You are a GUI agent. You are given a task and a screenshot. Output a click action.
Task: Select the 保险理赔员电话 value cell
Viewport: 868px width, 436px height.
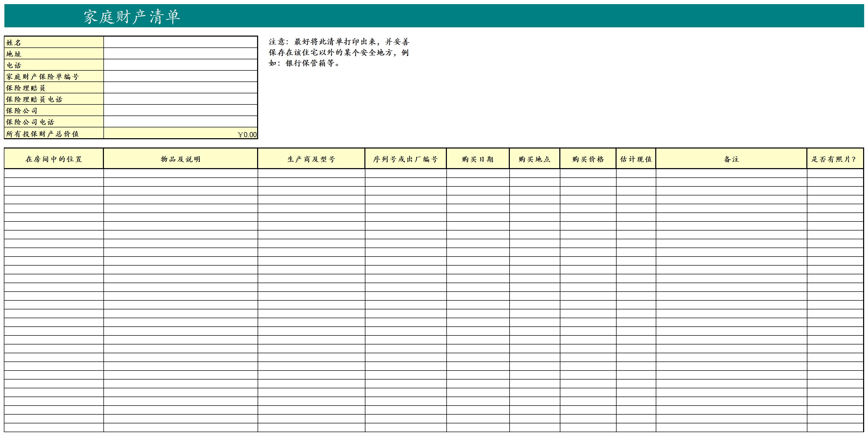click(180, 99)
